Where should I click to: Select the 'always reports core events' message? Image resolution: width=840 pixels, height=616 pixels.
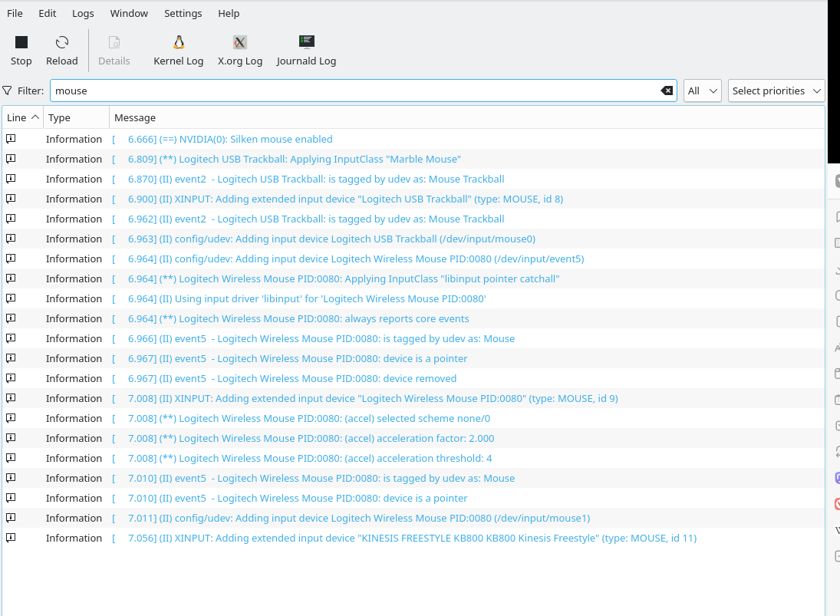291,318
